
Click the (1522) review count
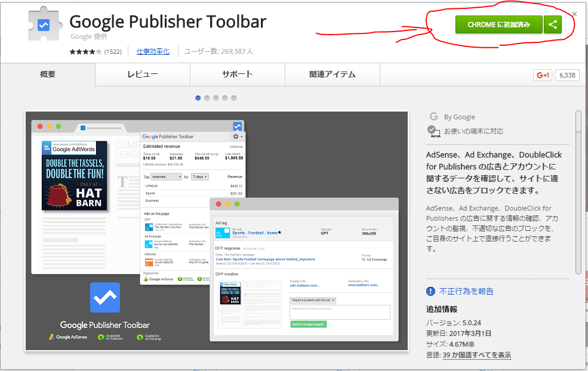(x=113, y=52)
